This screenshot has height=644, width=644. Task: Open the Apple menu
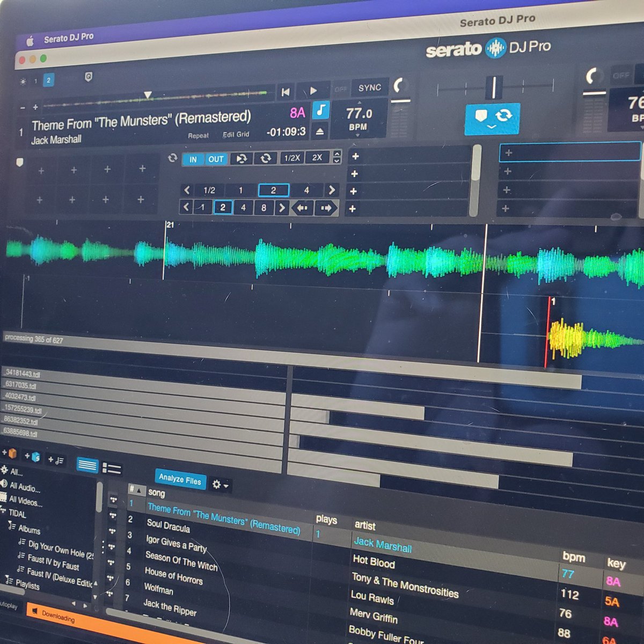(30, 41)
